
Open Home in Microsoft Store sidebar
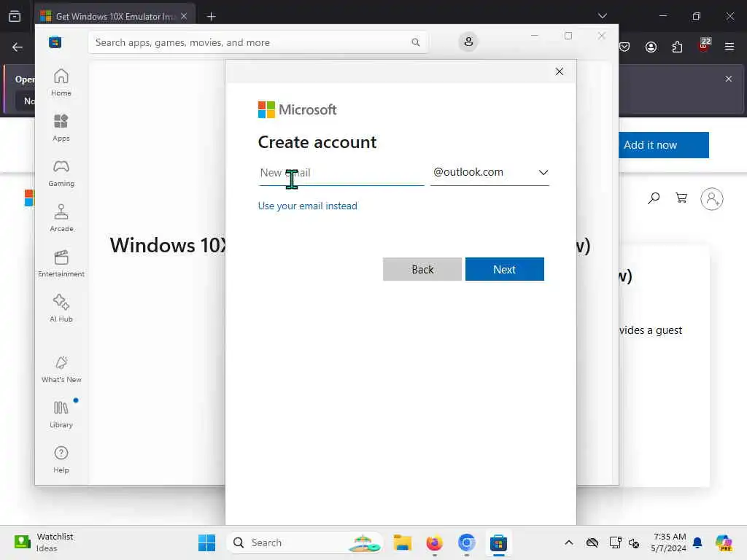pos(61,82)
